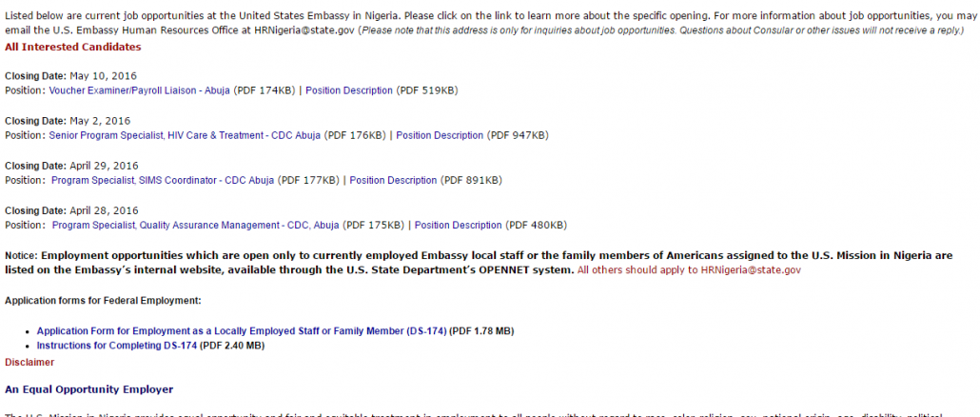This screenshot has width=980, height=417.
Task: Open Program Specialist, SIMS Coordinator link
Action: tap(163, 181)
